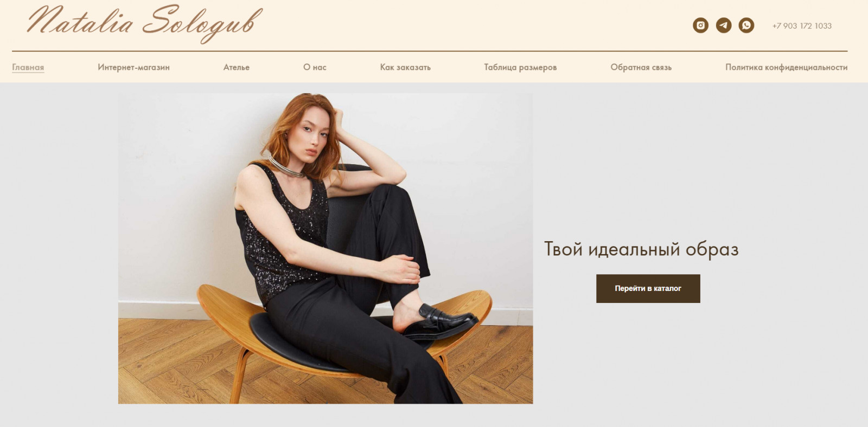The height and width of the screenshot is (427, 868).
Task: Open the Как заказать page
Action: coord(405,67)
